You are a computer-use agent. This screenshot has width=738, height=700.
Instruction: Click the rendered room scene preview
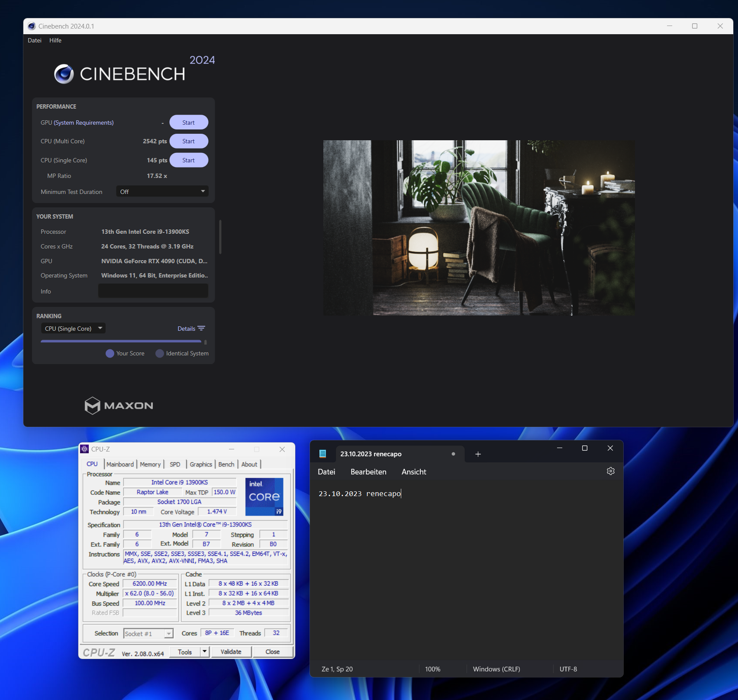coord(479,228)
